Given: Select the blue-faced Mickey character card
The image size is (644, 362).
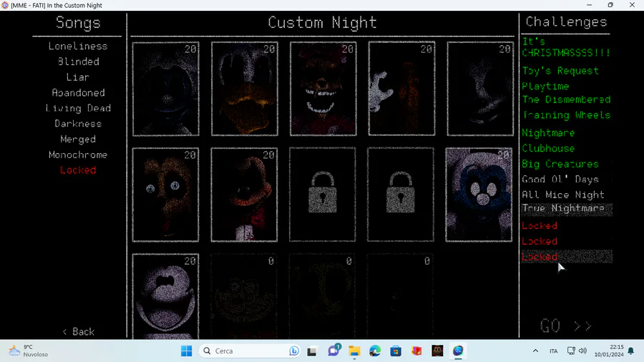Looking at the screenshot, I should [x=479, y=195].
